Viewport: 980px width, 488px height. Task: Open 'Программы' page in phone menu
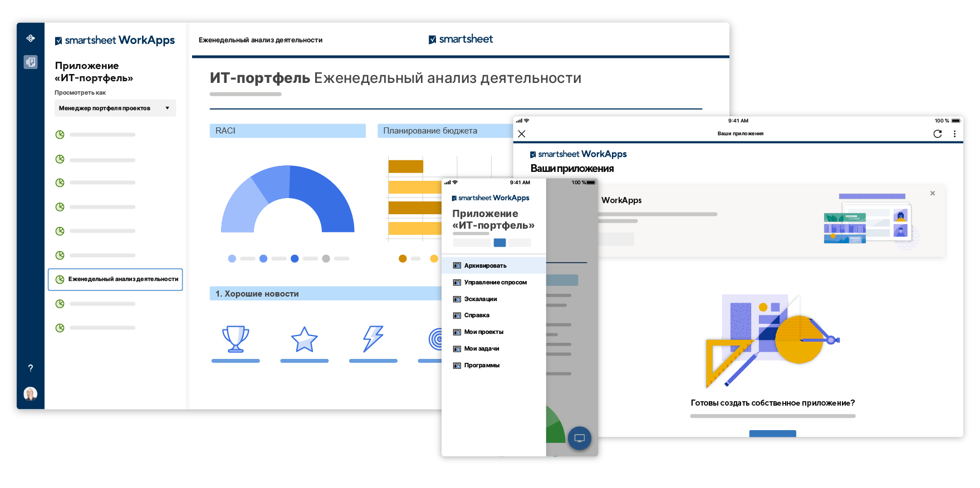(x=493, y=365)
